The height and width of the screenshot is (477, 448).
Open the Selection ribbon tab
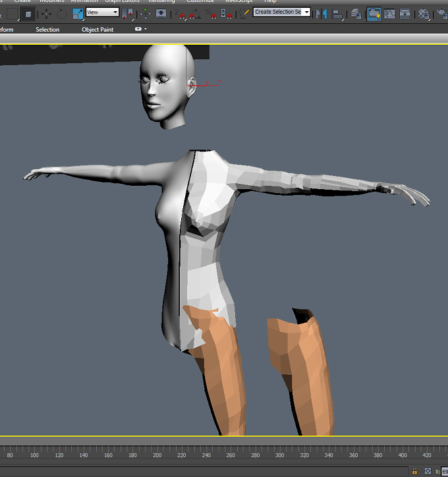tap(47, 30)
